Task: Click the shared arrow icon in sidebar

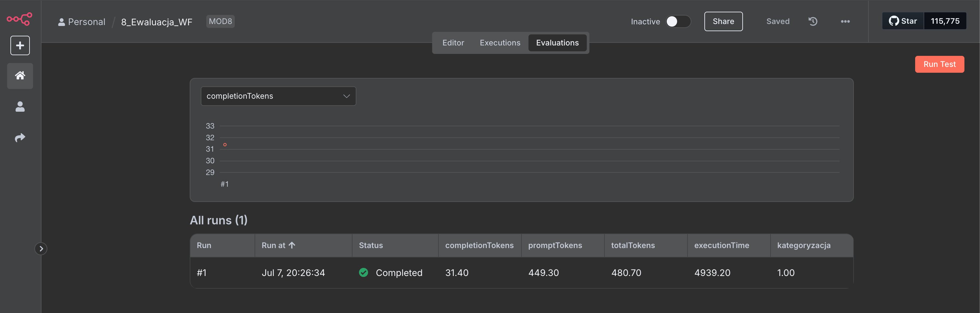Action: point(20,137)
